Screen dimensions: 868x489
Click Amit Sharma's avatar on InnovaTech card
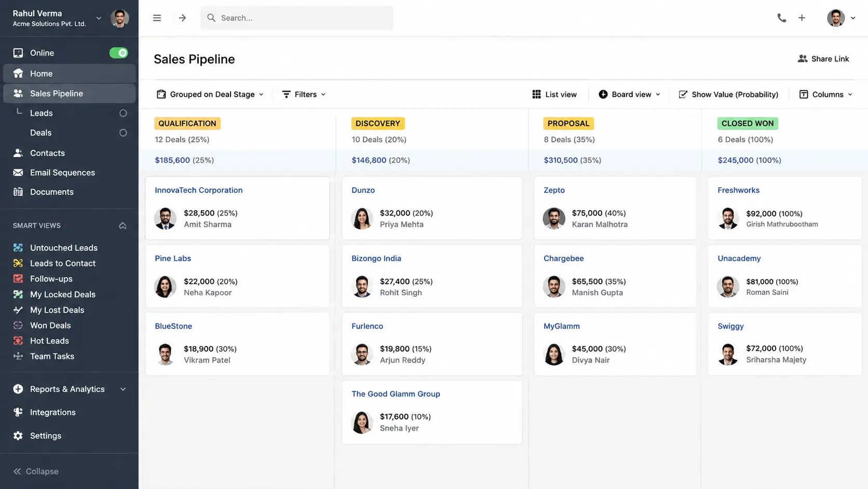pyautogui.click(x=165, y=218)
